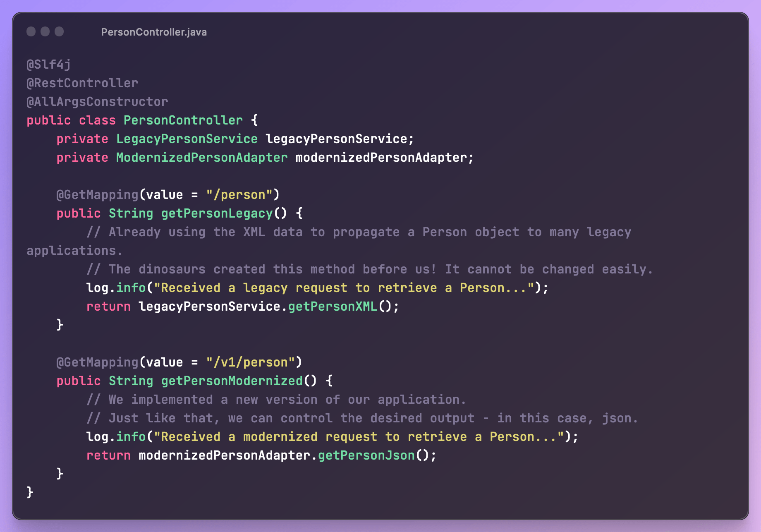Click the getPersonXML method call
The image size is (761, 532).
pos(333,307)
